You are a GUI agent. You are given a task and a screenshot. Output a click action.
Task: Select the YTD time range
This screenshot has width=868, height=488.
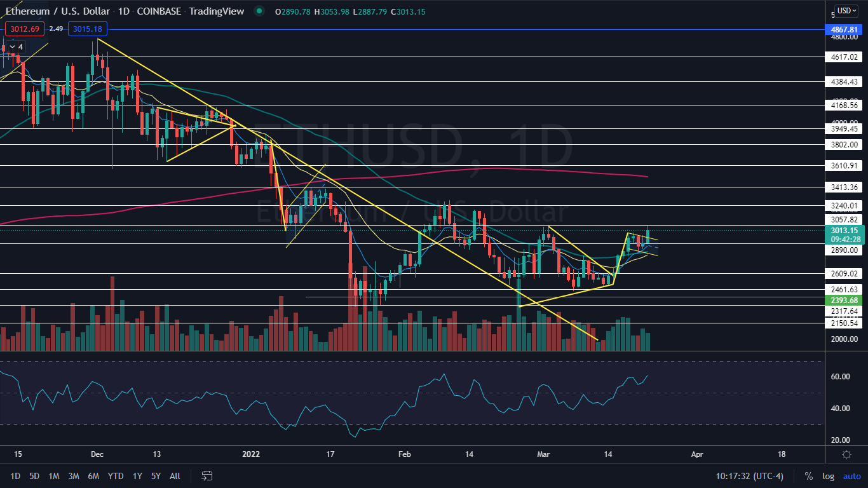click(x=116, y=476)
